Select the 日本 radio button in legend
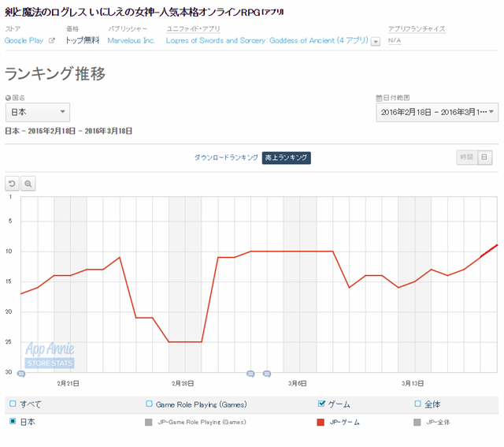504x447 pixels. coord(13,422)
